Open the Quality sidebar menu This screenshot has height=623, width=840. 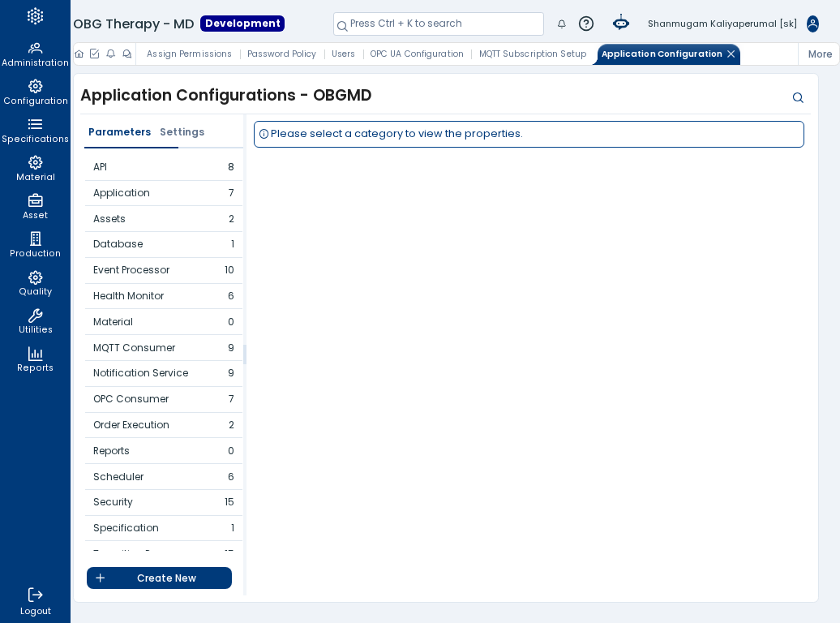tap(36, 283)
